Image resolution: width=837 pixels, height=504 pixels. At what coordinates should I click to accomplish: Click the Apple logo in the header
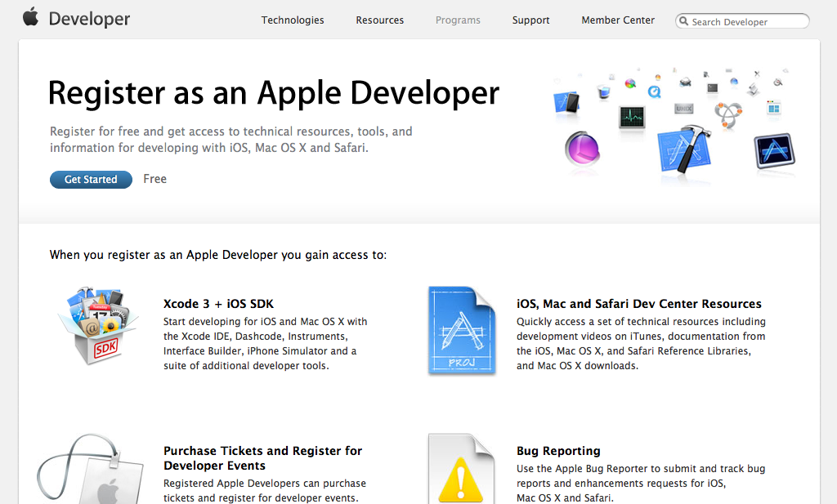(x=30, y=16)
